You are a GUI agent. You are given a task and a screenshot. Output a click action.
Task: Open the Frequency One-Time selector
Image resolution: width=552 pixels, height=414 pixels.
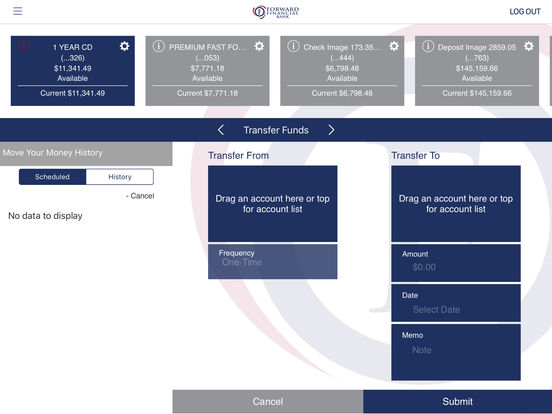(272, 262)
